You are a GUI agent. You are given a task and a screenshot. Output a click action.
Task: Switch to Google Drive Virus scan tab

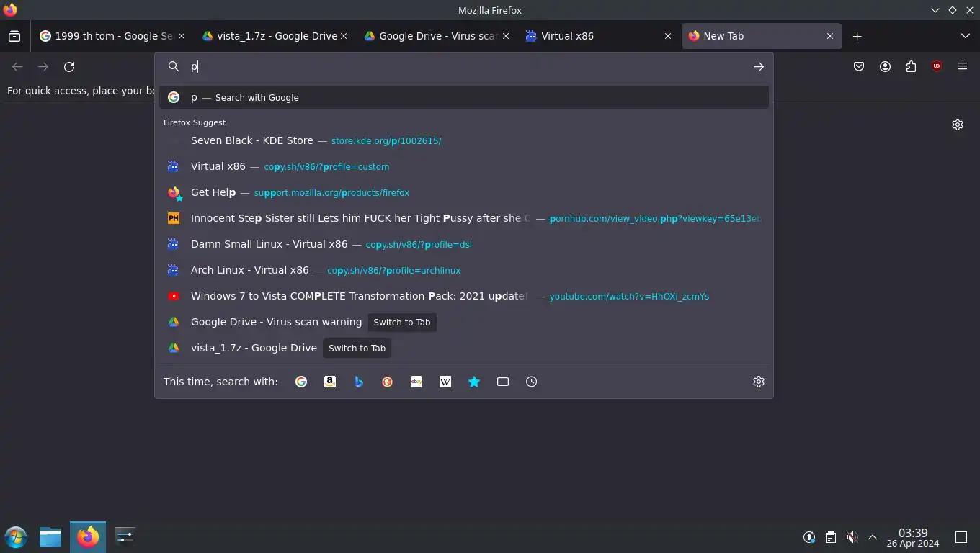437,36
